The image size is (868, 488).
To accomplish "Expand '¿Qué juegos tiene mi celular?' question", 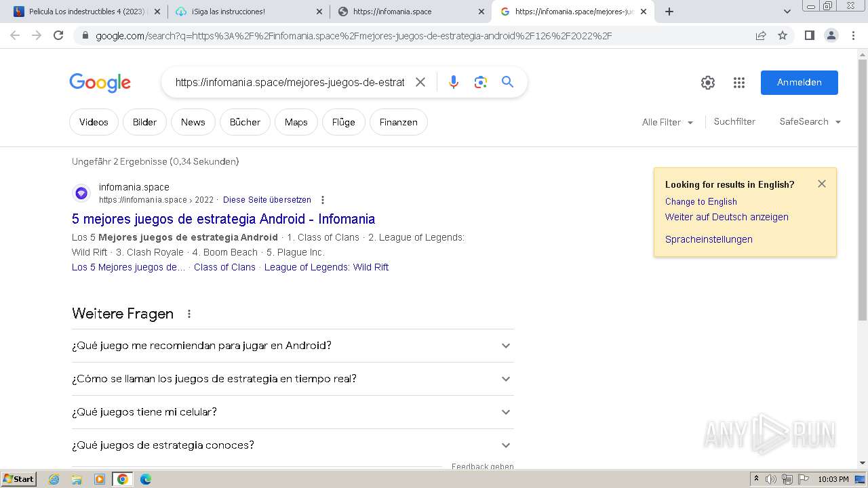I will (293, 412).
